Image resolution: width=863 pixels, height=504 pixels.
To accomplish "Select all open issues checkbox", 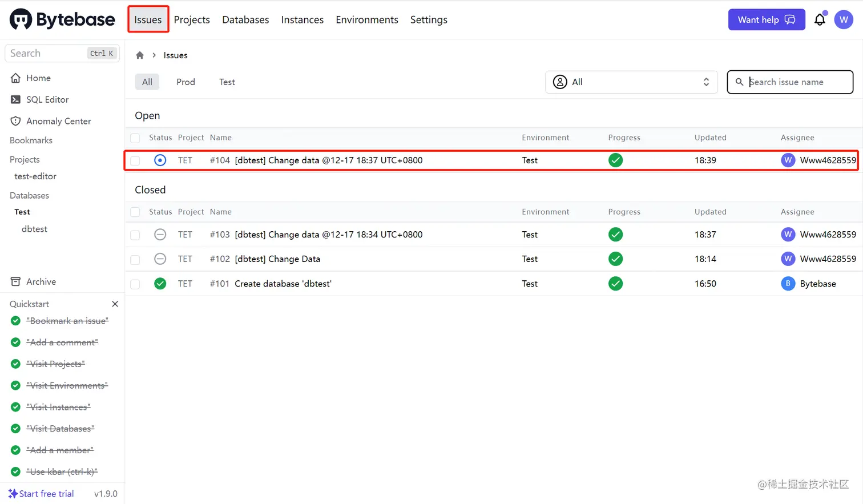I will pos(135,138).
